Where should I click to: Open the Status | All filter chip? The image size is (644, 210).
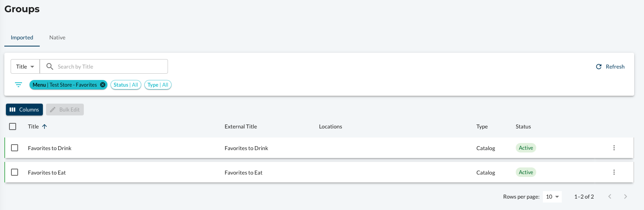(126, 85)
